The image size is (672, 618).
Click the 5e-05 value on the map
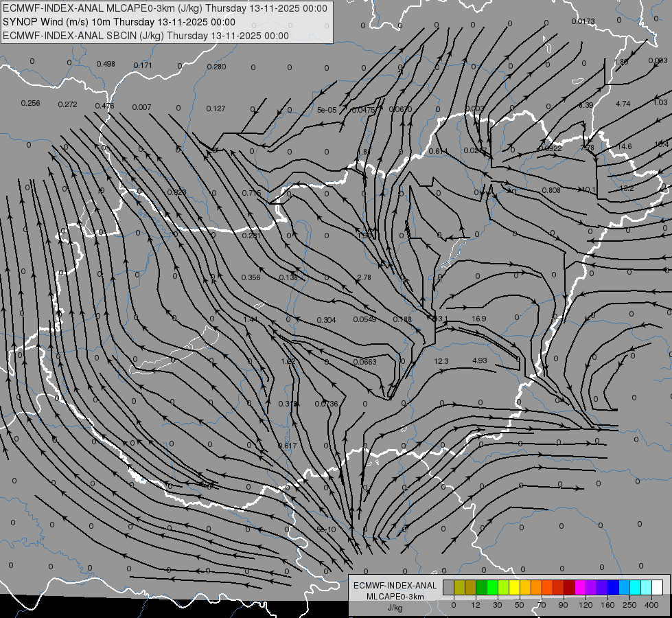(x=327, y=110)
